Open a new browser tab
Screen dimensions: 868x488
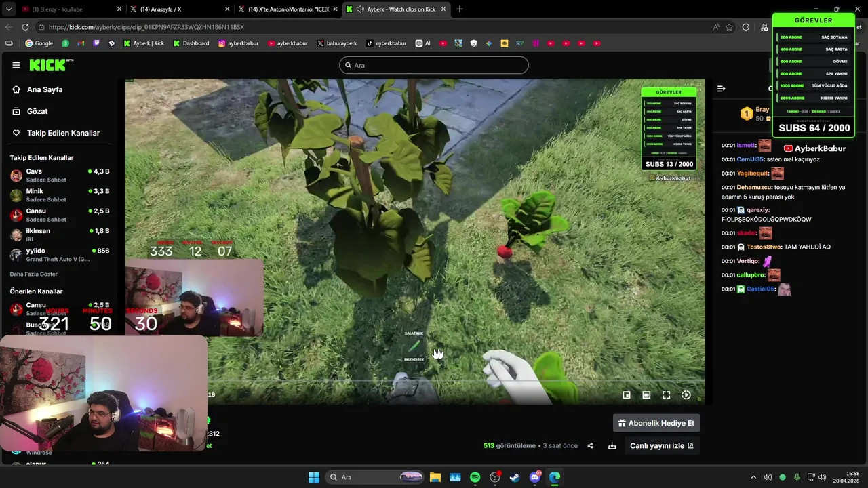pos(460,9)
